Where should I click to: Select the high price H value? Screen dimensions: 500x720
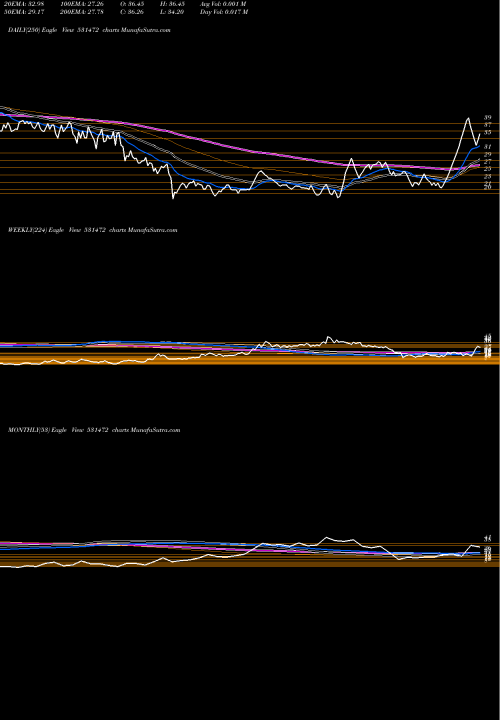coord(172,4)
